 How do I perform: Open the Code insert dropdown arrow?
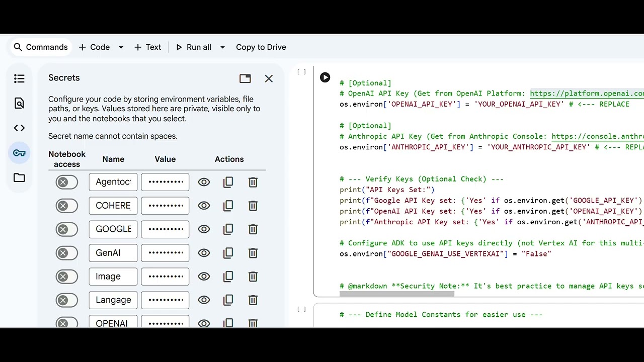click(x=121, y=47)
